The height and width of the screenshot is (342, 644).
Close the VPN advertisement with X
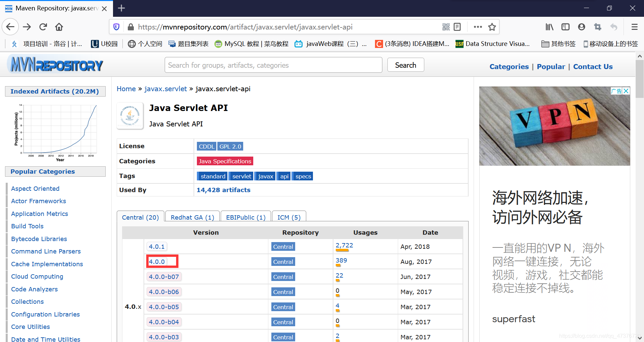coord(626,91)
